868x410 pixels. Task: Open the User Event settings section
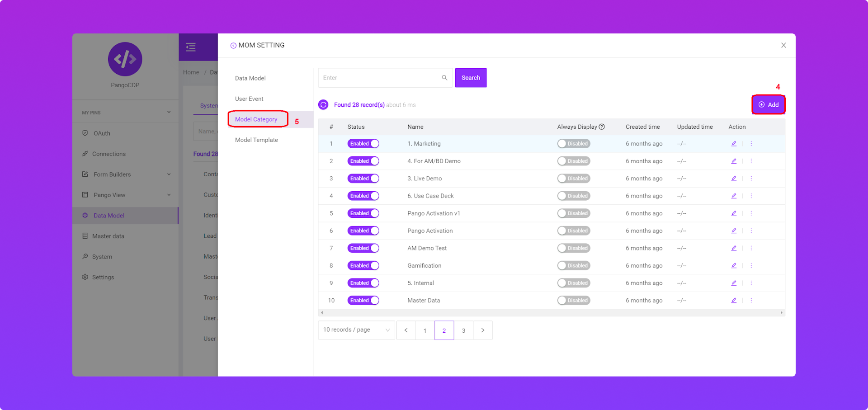tap(249, 99)
